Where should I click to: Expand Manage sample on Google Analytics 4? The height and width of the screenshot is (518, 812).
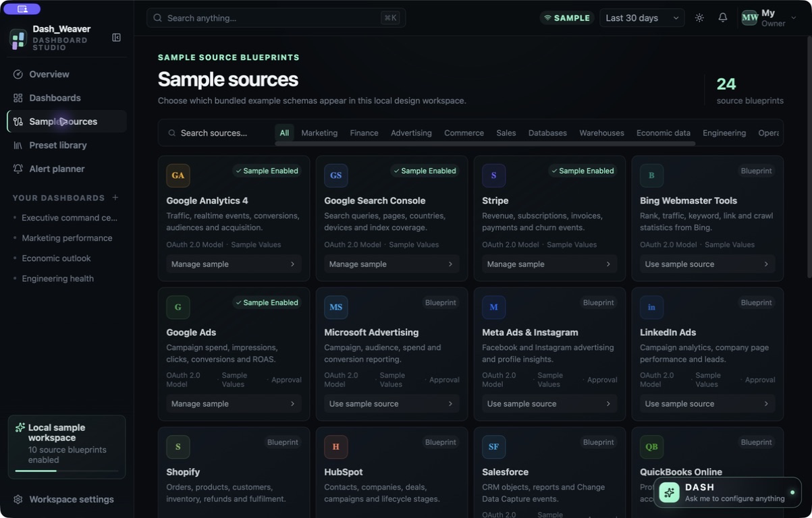tap(234, 264)
